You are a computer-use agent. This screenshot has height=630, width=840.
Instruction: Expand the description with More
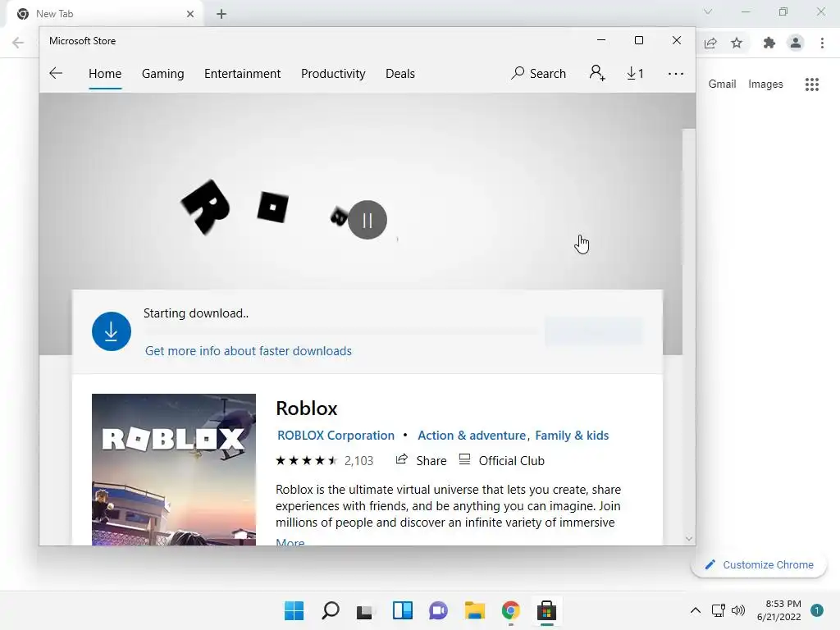290,541
